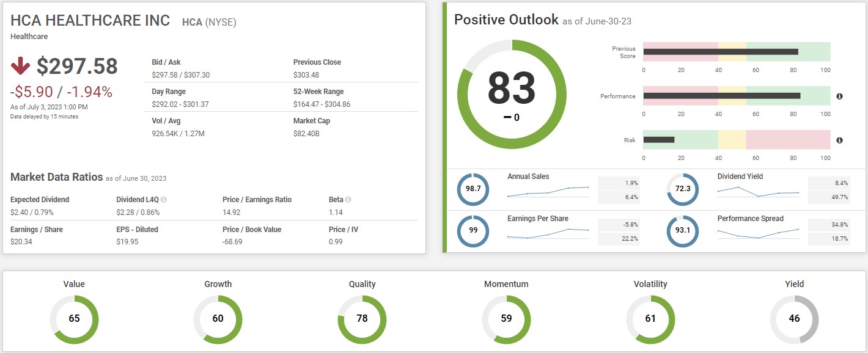This screenshot has height=353, width=868.
Task: Click the 'Positive Outlook' heading
Action: [x=506, y=20]
